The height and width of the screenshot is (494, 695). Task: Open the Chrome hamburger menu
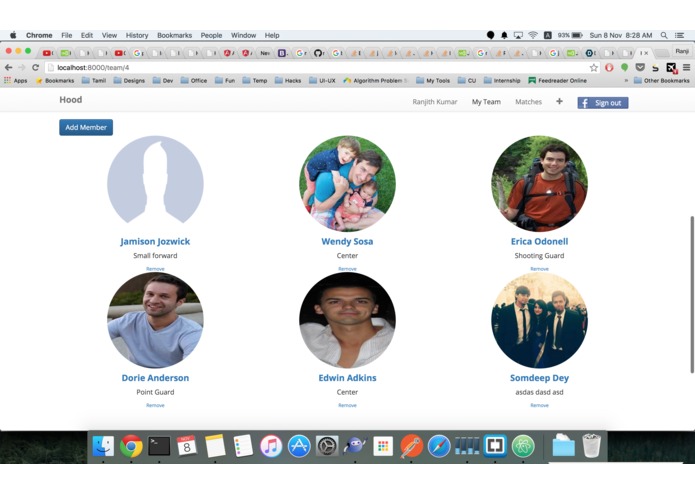(x=686, y=67)
